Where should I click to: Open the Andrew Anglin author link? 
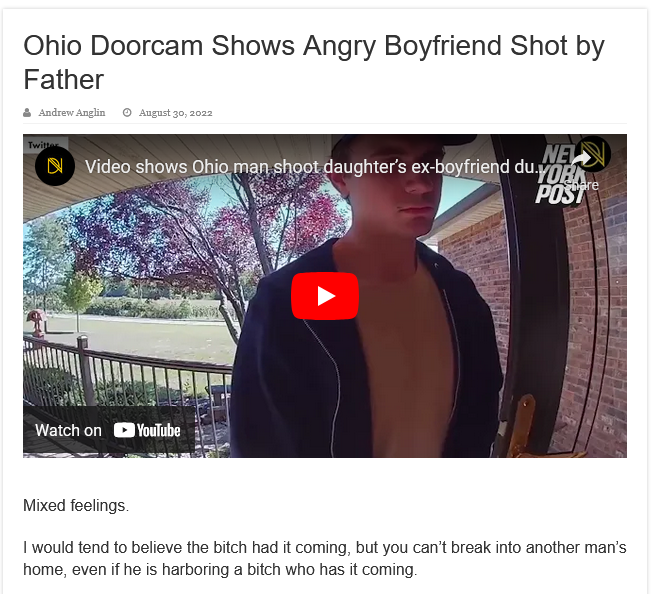click(72, 112)
